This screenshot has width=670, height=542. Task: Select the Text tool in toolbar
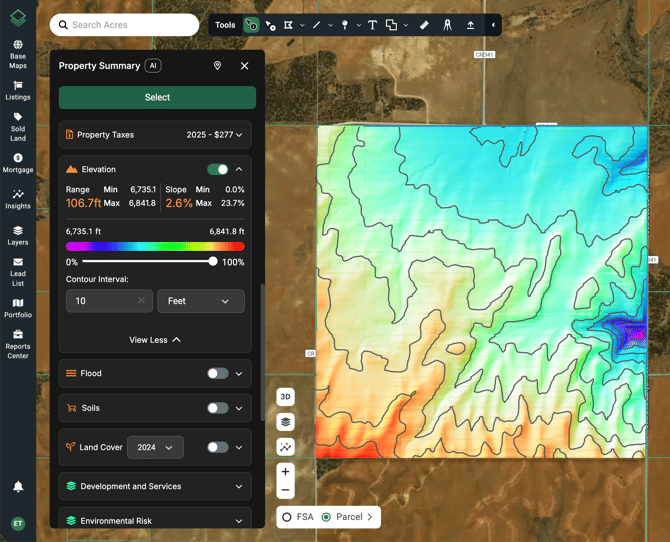[372, 25]
